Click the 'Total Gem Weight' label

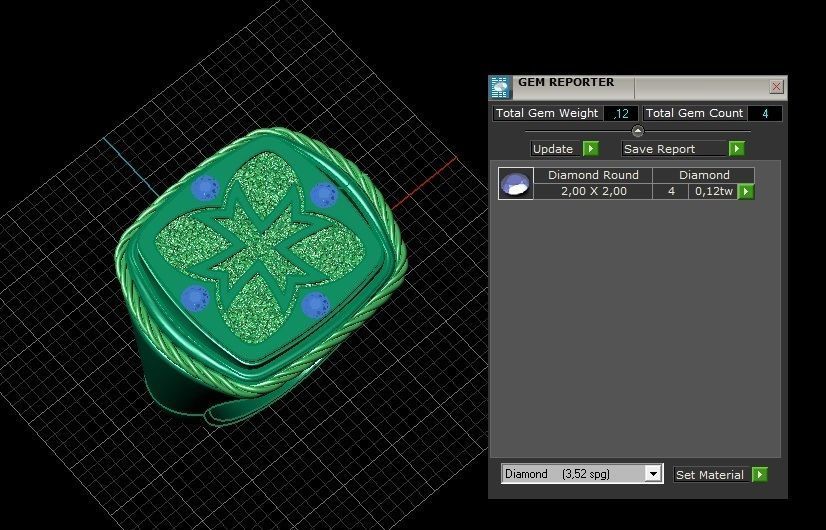tap(547, 113)
